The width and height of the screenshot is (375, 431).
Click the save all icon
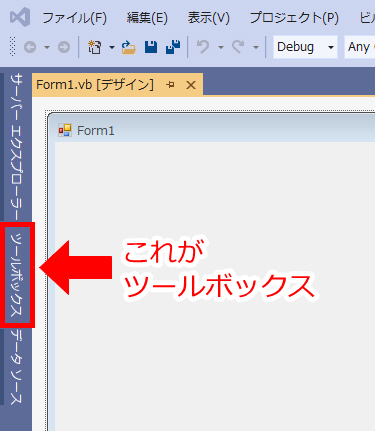[173, 47]
